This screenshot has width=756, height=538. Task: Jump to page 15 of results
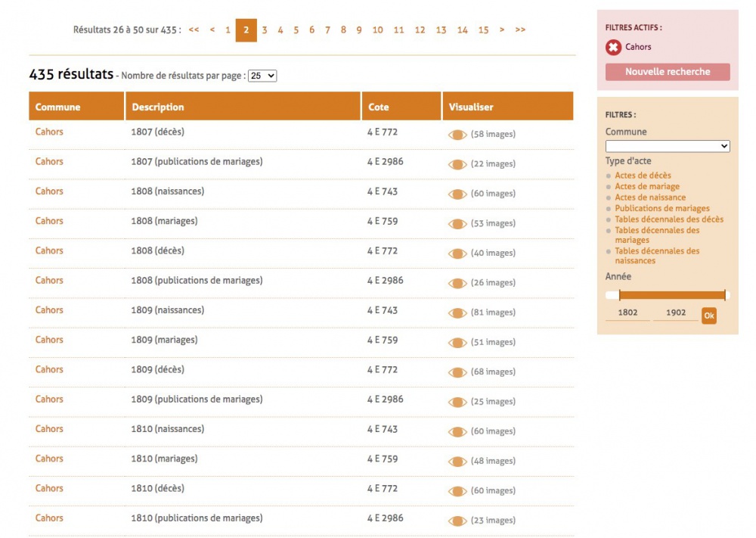[x=483, y=30]
